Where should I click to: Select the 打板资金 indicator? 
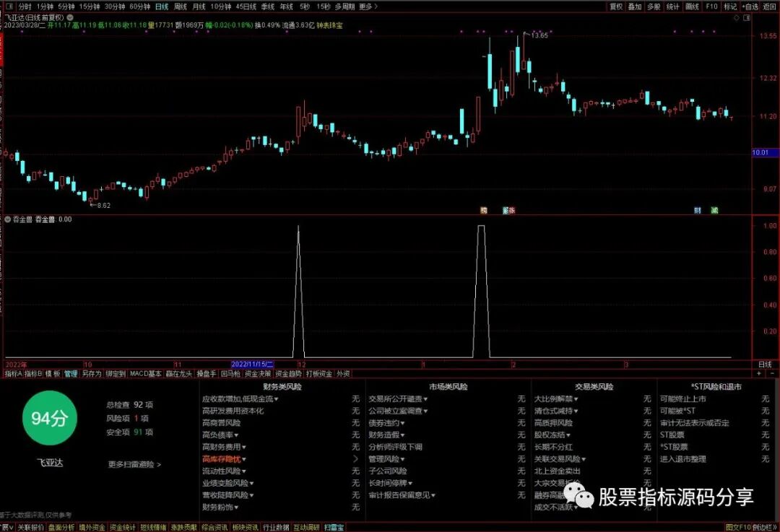click(x=319, y=373)
